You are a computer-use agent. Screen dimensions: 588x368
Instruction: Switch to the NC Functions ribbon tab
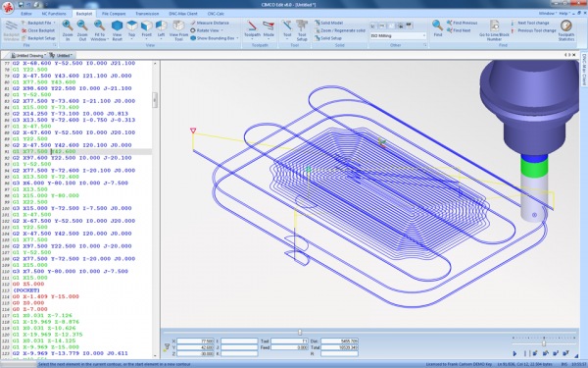pos(54,14)
